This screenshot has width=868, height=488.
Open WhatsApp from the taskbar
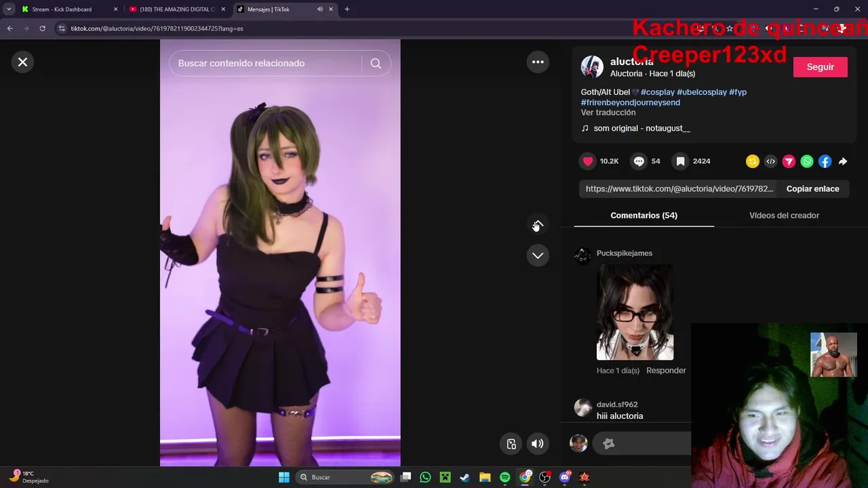click(425, 477)
